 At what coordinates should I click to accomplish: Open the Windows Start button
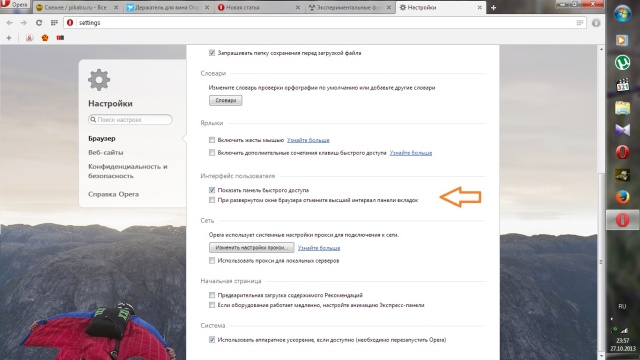[x=622, y=14]
